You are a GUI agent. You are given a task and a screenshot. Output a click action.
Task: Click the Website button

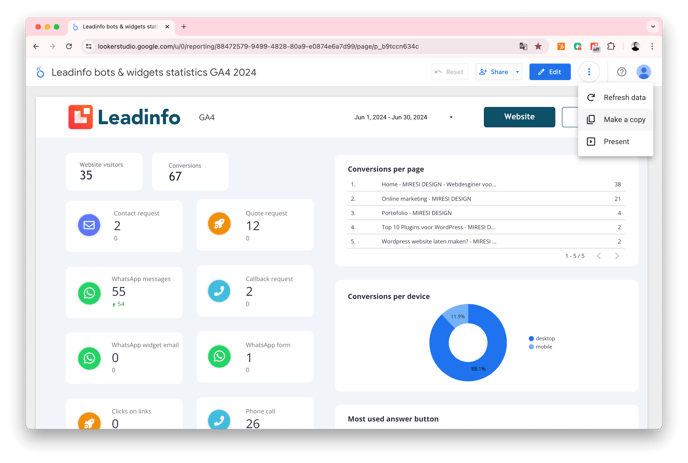tap(519, 117)
